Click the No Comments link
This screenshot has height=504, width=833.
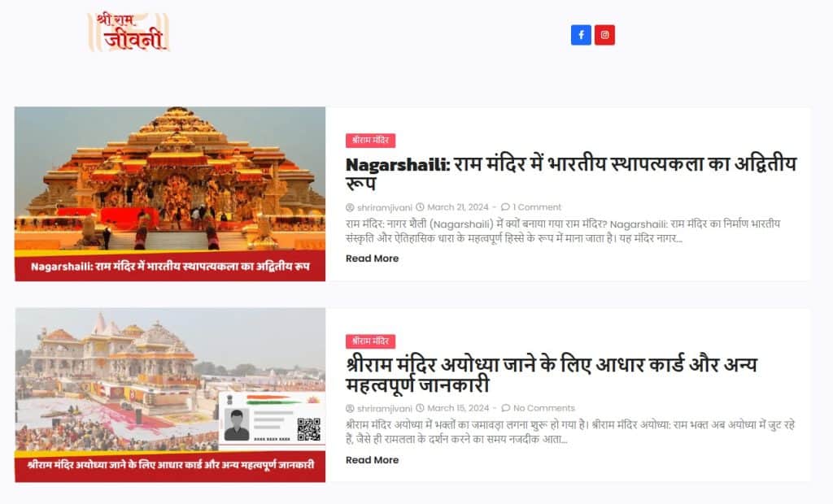[x=544, y=408]
